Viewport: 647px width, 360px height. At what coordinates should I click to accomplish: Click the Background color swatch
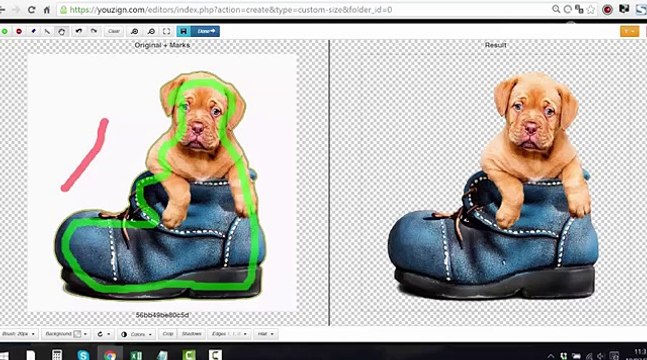tap(77, 334)
